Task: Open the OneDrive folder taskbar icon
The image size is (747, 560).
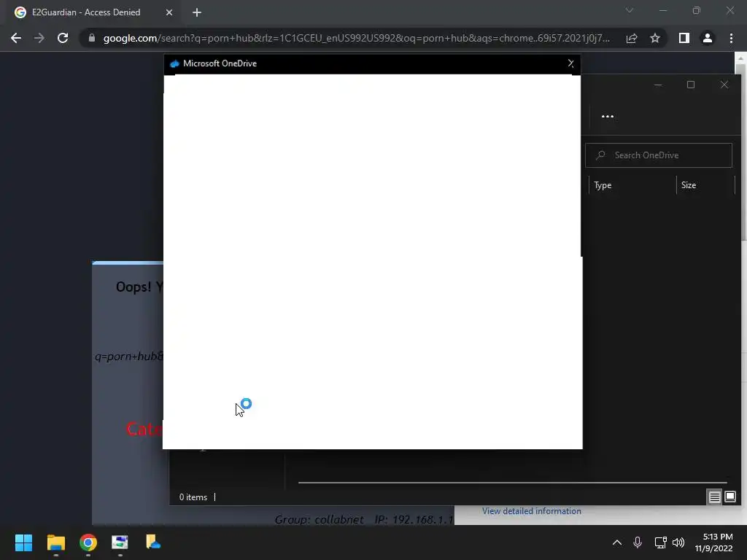Action: pyautogui.click(x=152, y=542)
